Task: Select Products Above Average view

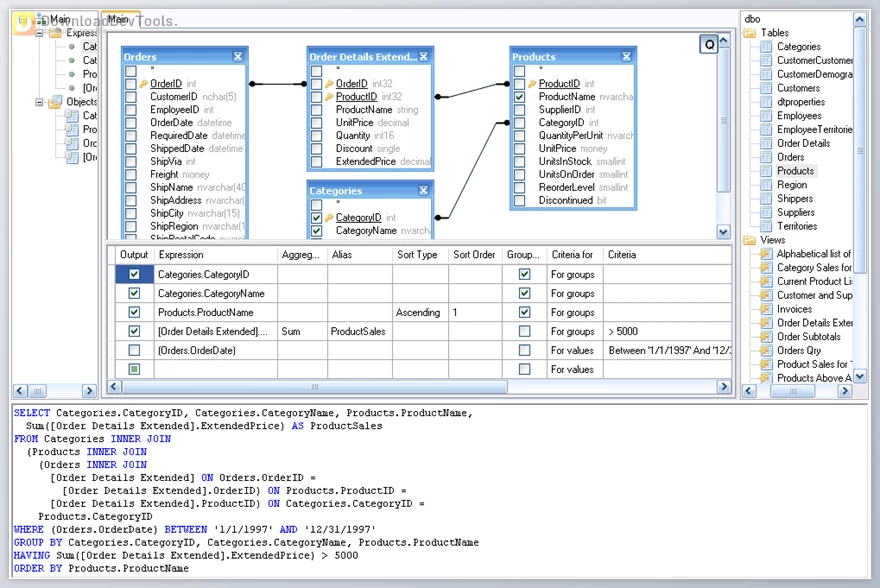Action: (814, 378)
